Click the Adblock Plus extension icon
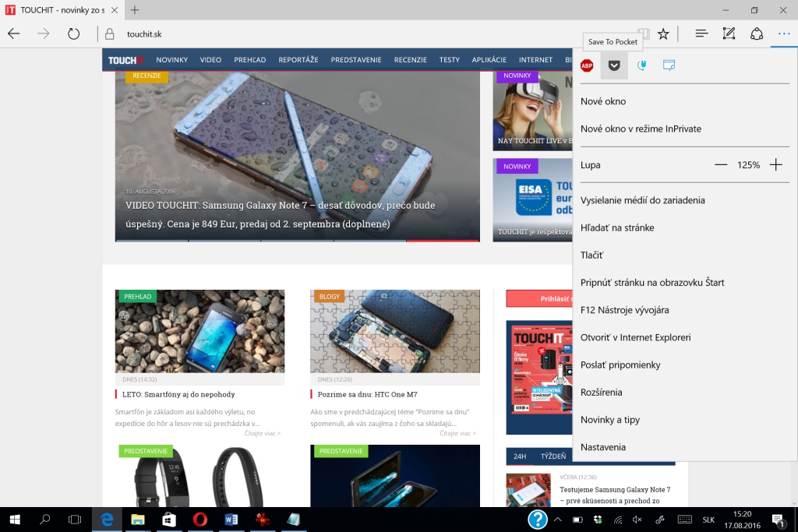 click(x=587, y=65)
